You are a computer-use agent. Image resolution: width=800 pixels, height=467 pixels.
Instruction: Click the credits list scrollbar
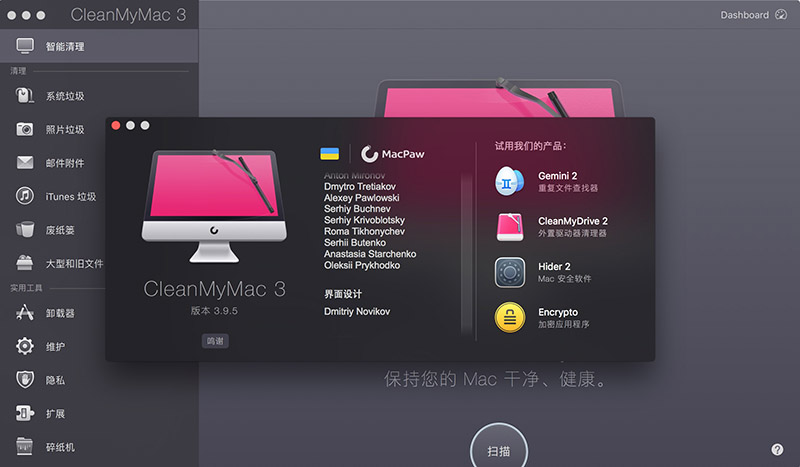pos(466,254)
